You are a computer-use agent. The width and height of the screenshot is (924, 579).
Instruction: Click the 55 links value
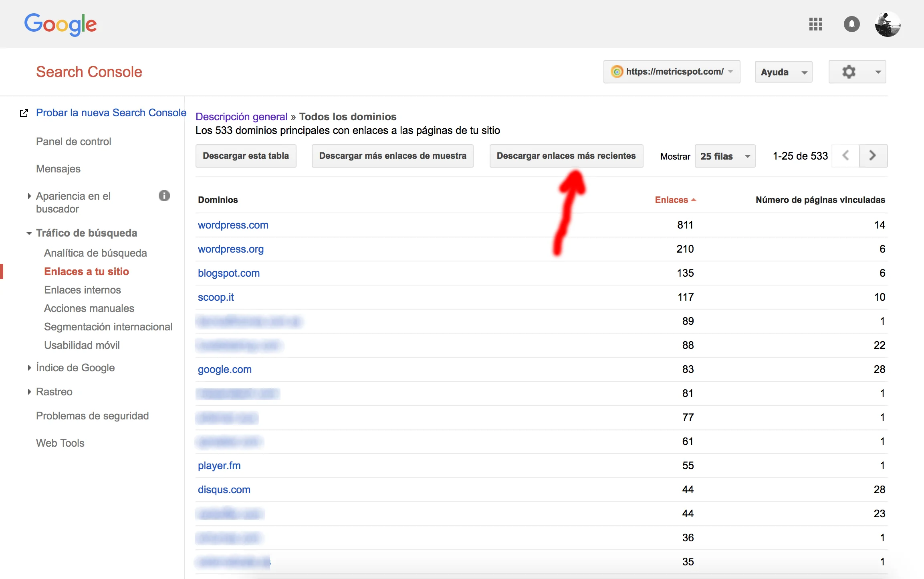click(x=688, y=466)
